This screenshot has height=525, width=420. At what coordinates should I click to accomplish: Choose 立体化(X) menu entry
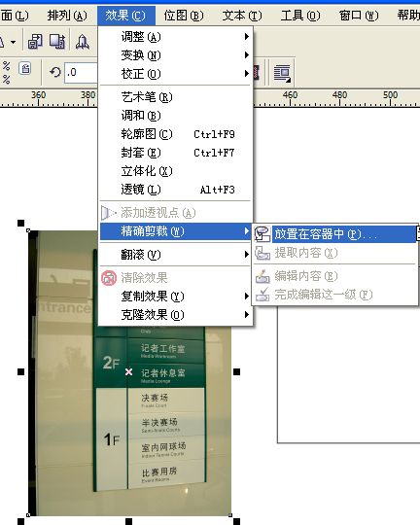click(x=176, y=171)
